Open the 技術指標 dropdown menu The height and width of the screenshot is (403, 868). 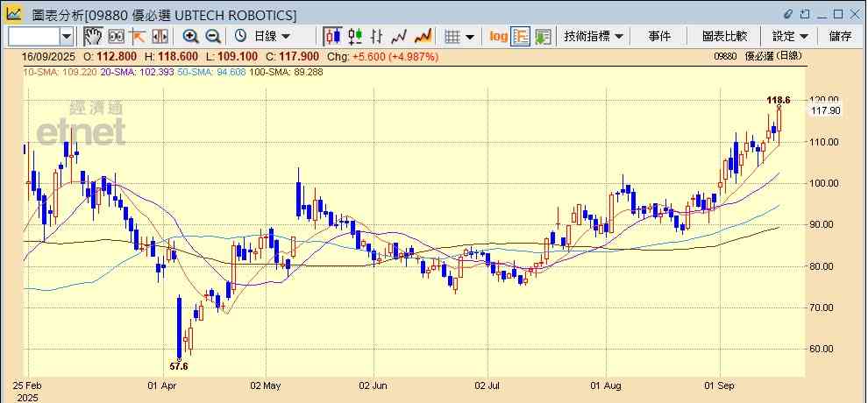(593, 37)
